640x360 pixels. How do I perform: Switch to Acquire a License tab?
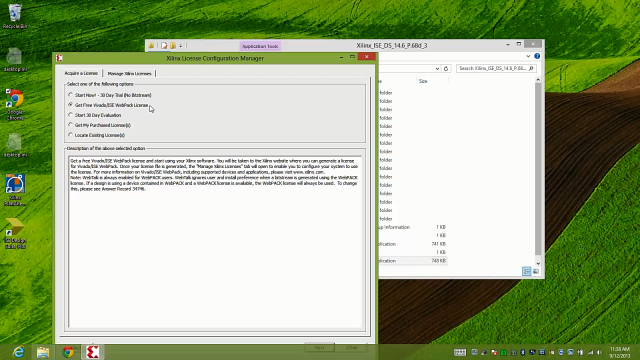81,73
